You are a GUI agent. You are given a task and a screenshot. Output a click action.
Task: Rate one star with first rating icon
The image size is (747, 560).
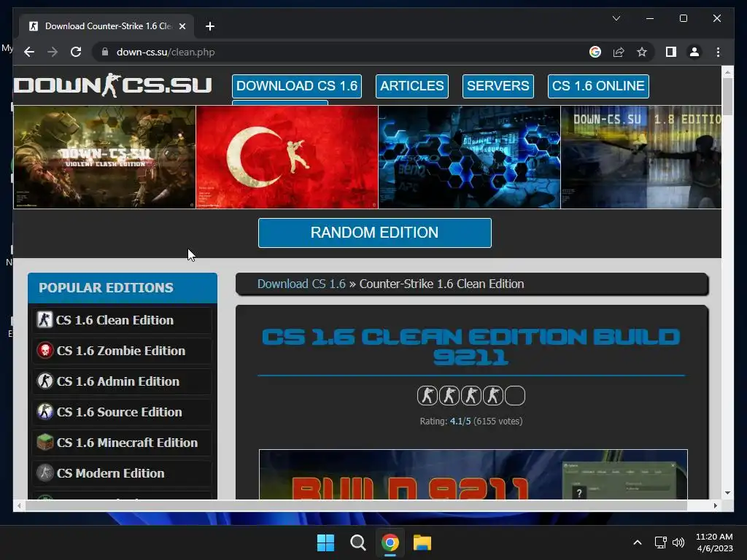point(427,396)
